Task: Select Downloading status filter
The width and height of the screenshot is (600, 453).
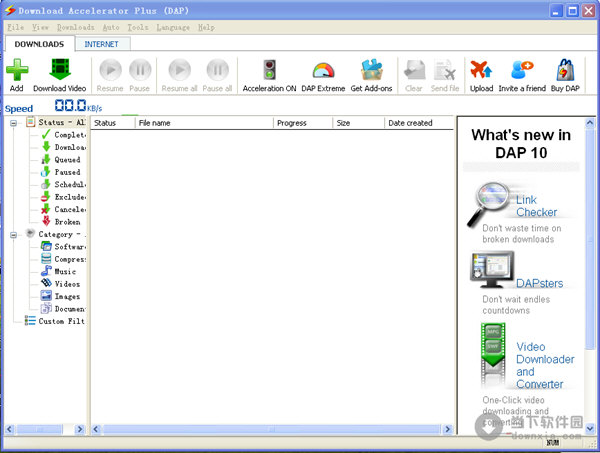Action: [64, 147]
